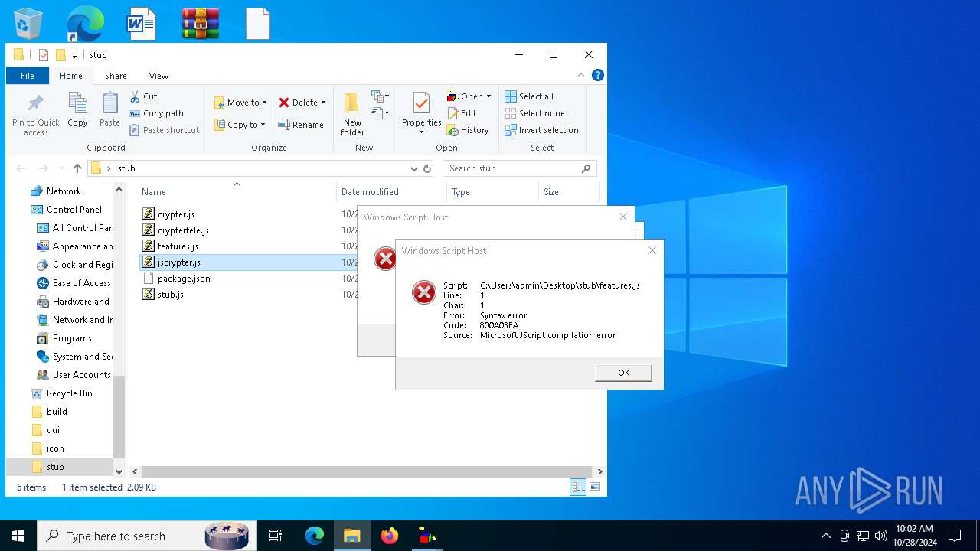980x551 pixels.
Task: Switch to the View ribbon tab
Action: tap(158, 76)
